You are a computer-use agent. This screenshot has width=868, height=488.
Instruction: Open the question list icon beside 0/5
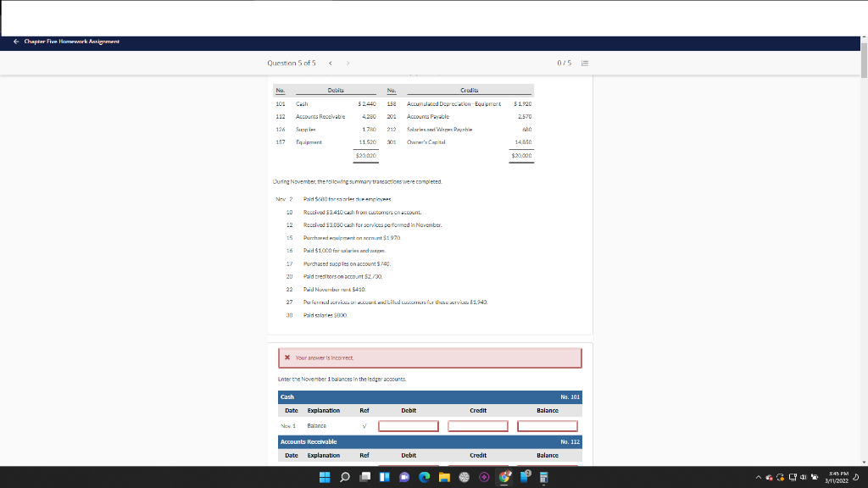pyautogui.click(x=585, y=63)
